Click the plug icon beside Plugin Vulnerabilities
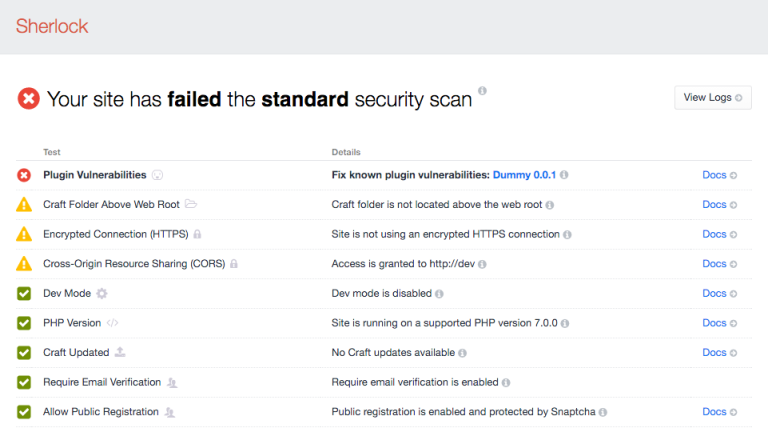The image size is (768, 432). point(157,175)
